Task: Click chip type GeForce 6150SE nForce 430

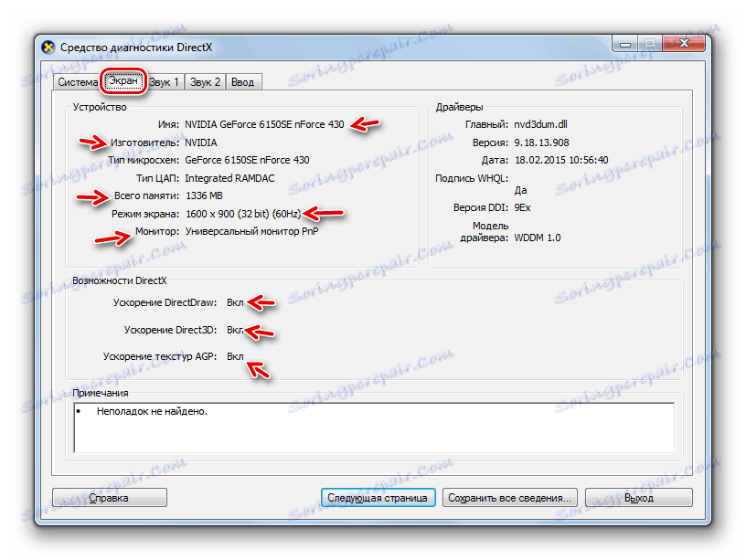Action: (247, 160)
